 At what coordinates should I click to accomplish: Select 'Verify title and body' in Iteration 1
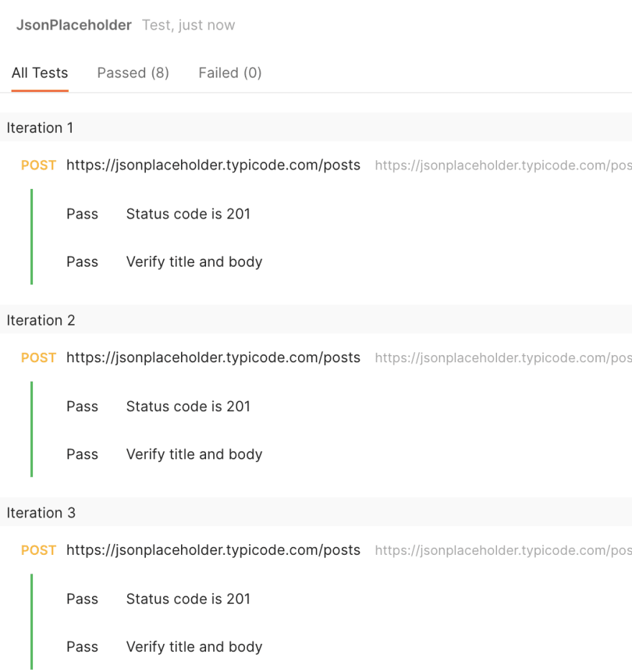click(194, 262)
